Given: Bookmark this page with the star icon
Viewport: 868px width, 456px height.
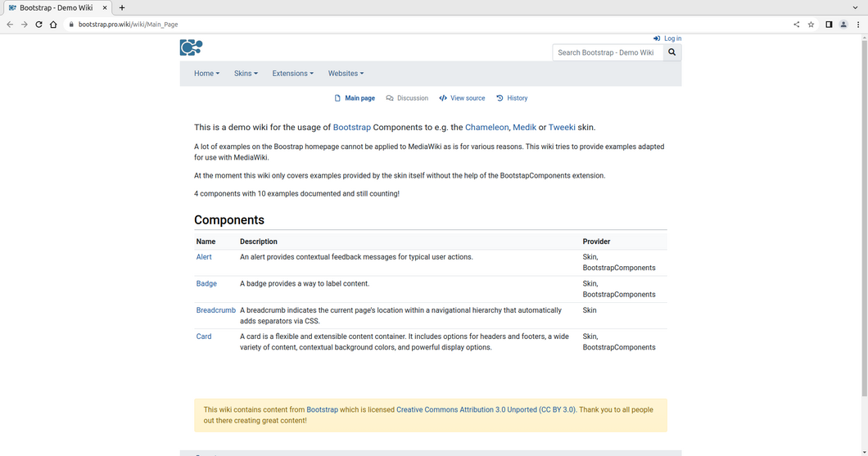Looking at the screenshot, I should pos(811,25).
